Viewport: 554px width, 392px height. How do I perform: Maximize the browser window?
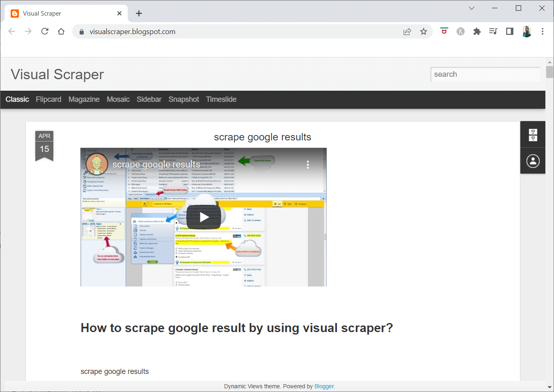518,8
